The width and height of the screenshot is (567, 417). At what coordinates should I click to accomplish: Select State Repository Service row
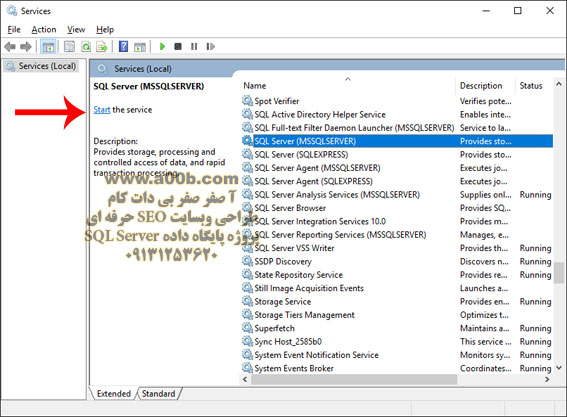397,275
